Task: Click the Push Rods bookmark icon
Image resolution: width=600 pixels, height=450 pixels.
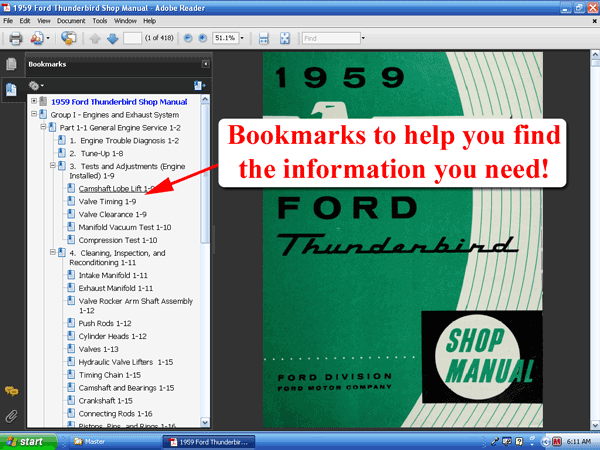Action: point(71,323)
